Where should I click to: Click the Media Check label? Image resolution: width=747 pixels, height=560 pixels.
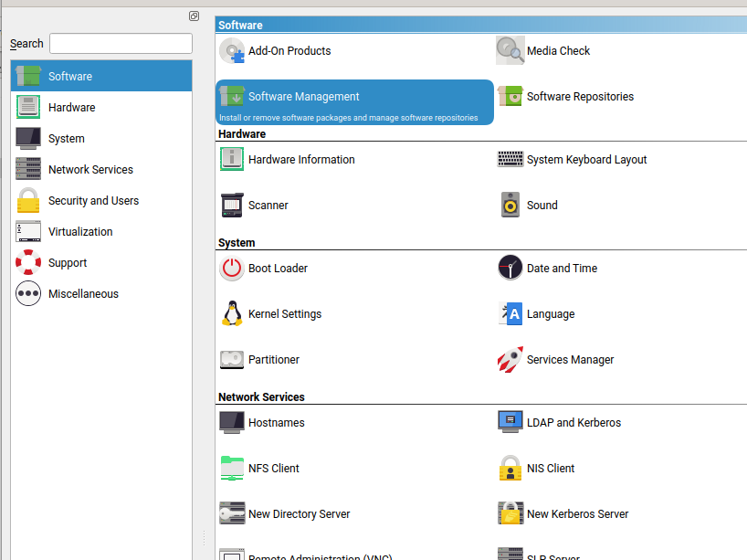tap(558, 50)
